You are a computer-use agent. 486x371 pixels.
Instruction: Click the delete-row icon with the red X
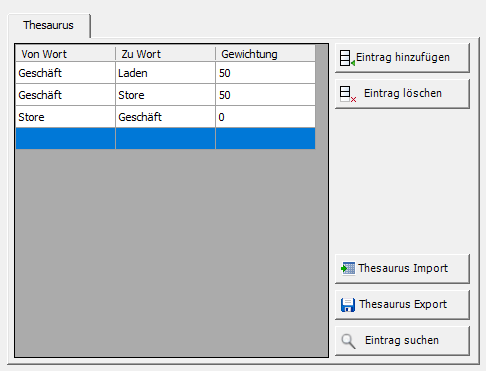coord(348,94)
